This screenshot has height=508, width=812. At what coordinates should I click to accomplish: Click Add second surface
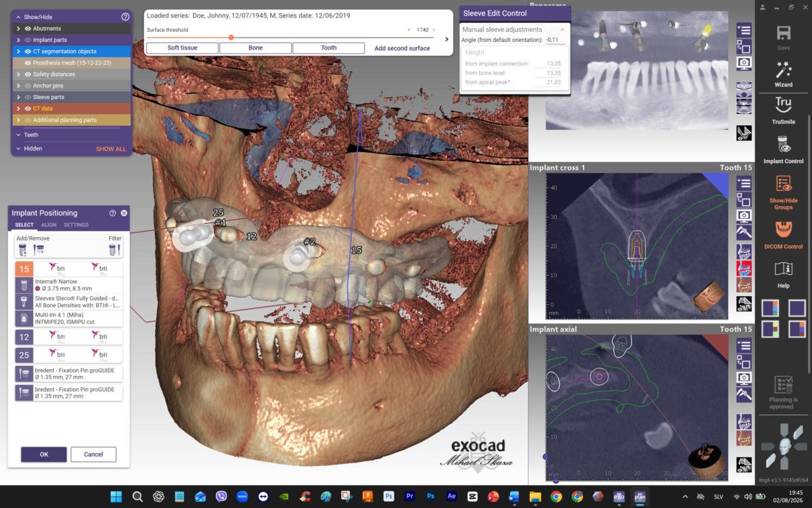[x=402, y=48]
